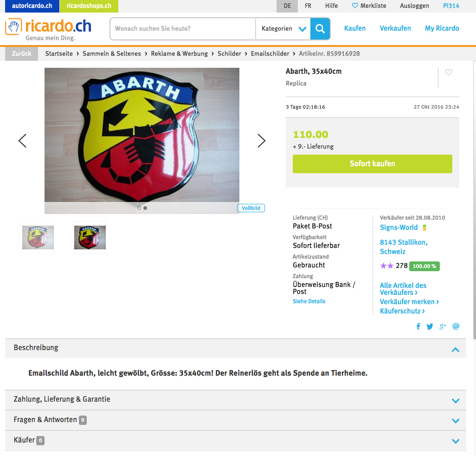
Task: Show next product image arrow
Action: pos(261,141)
